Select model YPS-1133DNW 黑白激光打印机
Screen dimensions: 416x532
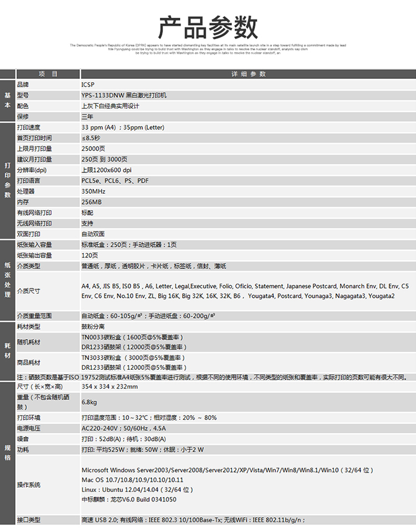coord(124,96)
